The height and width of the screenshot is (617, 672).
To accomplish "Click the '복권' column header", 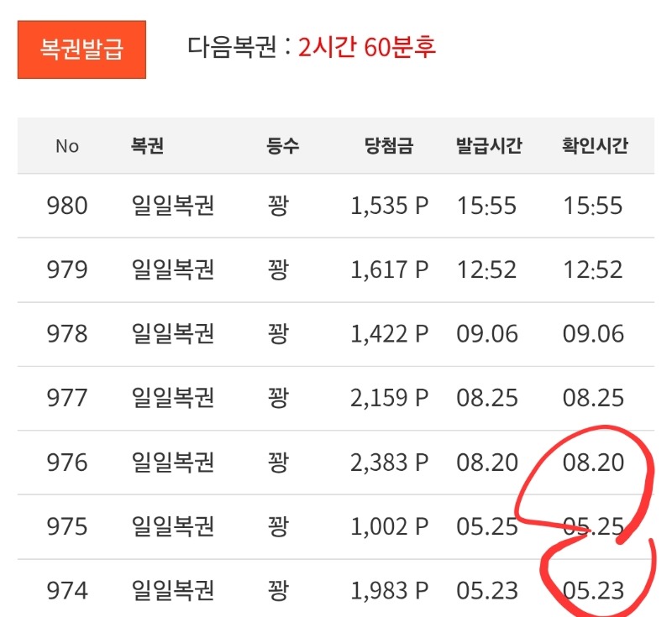I will point(147,146).
